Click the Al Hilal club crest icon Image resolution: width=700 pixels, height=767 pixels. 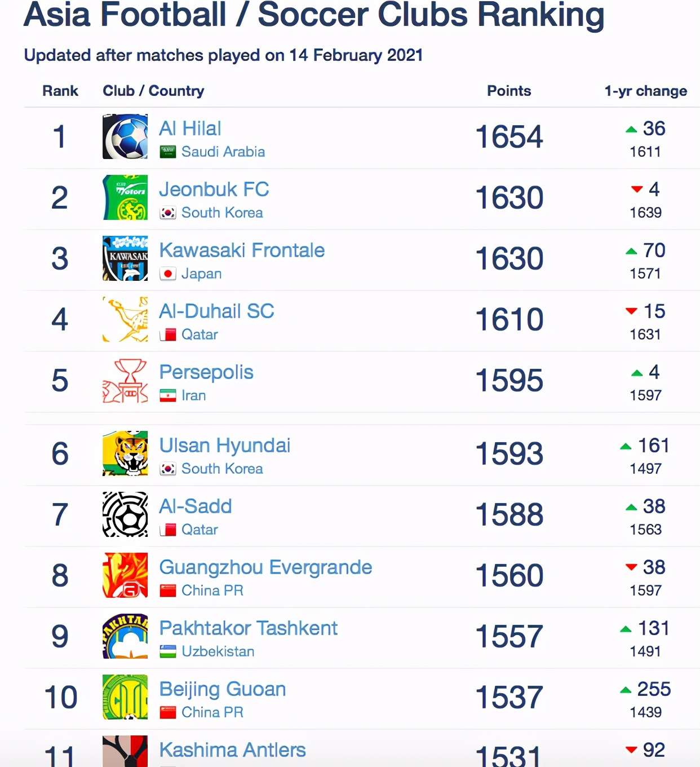125,136
